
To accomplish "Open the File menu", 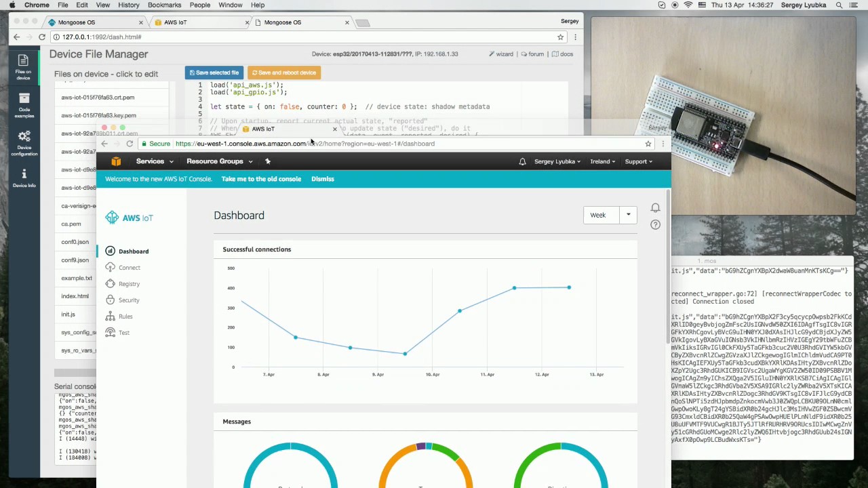I will 62,5.
